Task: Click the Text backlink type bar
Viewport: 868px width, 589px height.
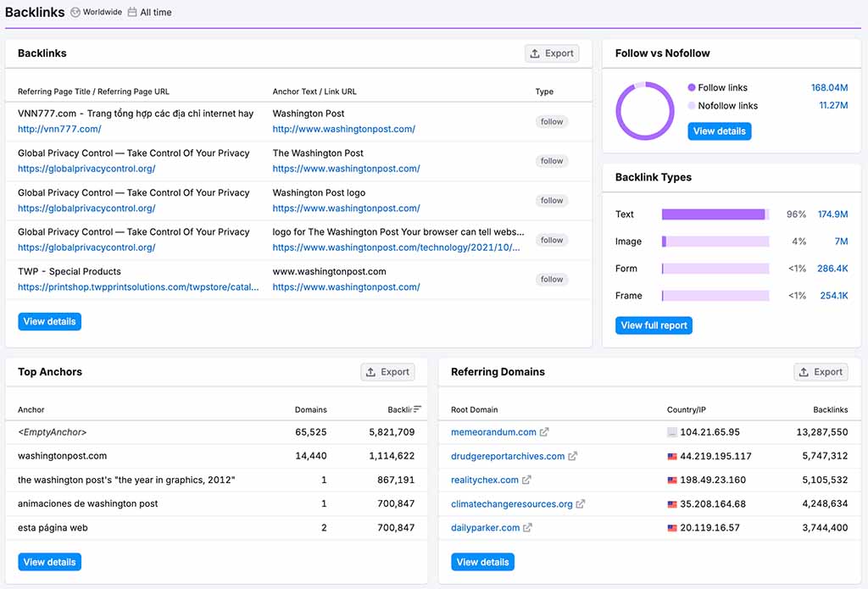Action: click(715, 214)
